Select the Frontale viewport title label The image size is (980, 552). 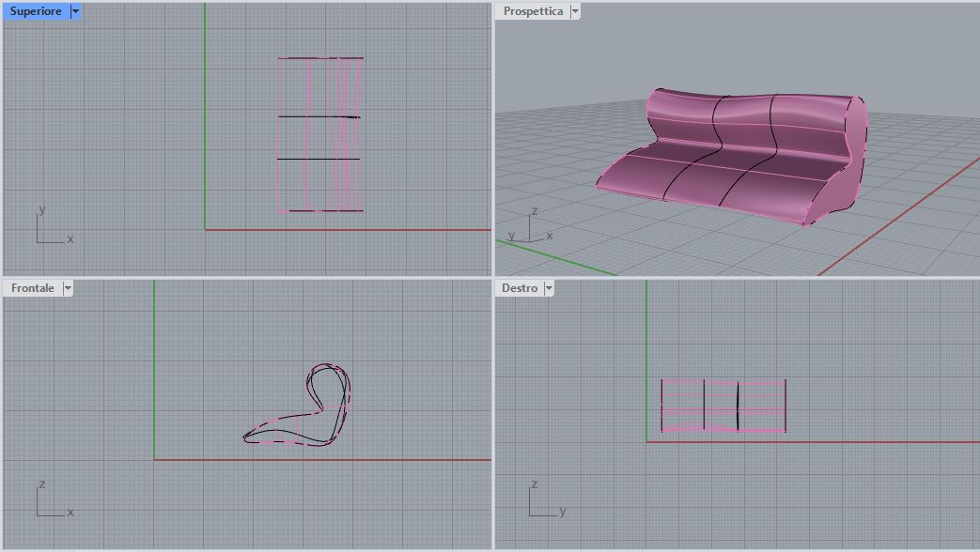[32, 288]
